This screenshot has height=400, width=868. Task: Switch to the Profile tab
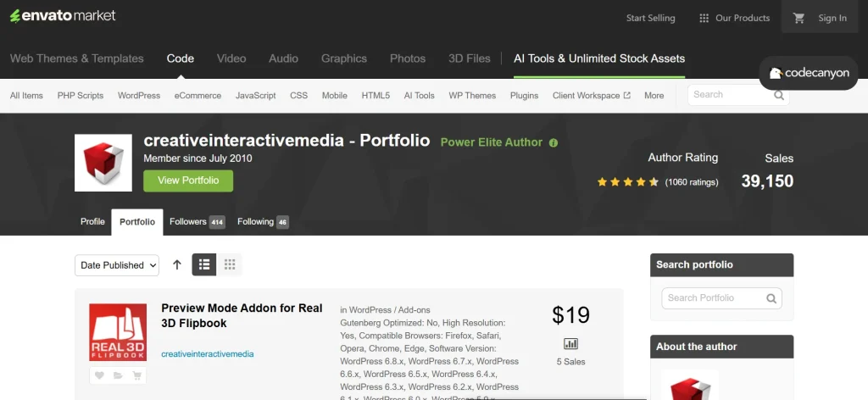click(92, 222)
